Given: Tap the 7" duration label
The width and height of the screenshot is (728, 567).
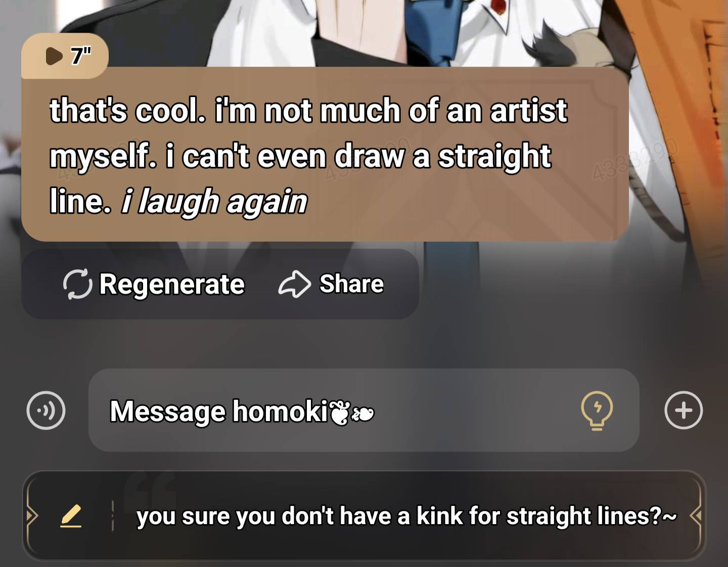Looking at the screenshot, I should 81,56.
